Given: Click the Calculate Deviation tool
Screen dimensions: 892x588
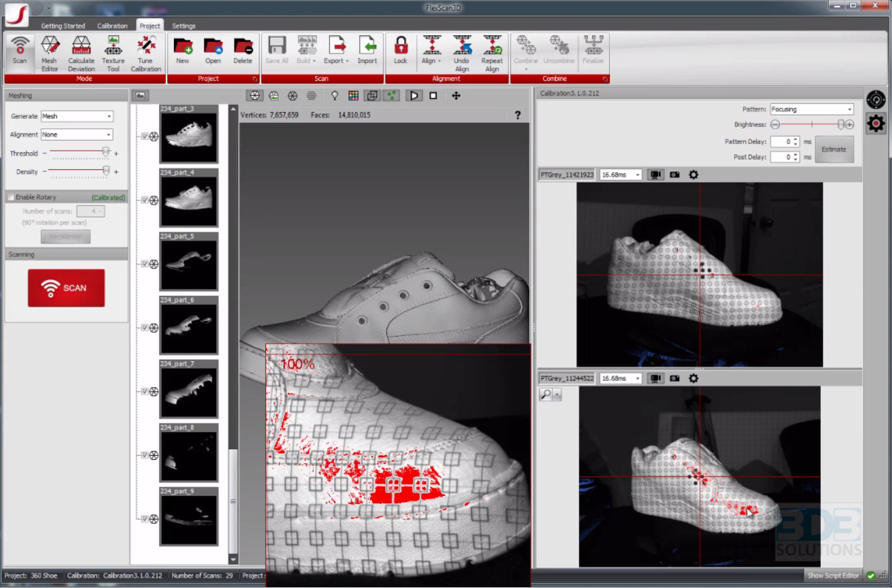Looking at the screenshot, I should coord(81,53).
